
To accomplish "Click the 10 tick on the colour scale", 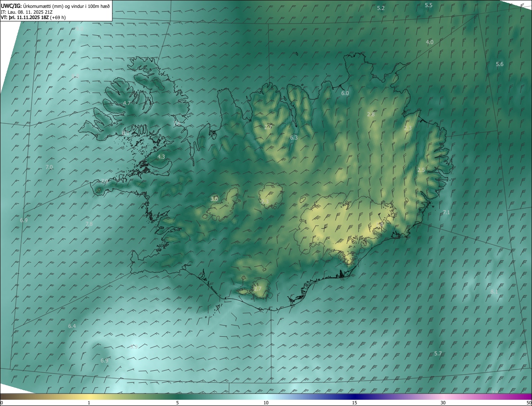I will pyautogui.click(x=266, y=403).
